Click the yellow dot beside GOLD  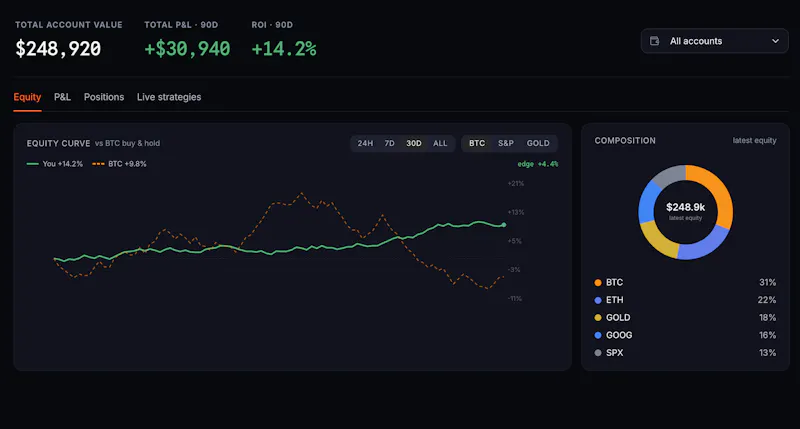point(598,318)
